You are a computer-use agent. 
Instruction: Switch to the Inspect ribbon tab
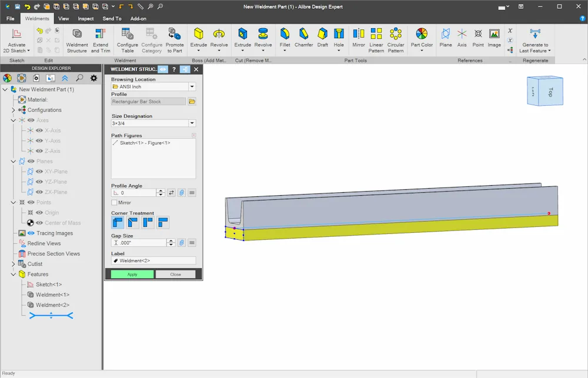[85, 18]
